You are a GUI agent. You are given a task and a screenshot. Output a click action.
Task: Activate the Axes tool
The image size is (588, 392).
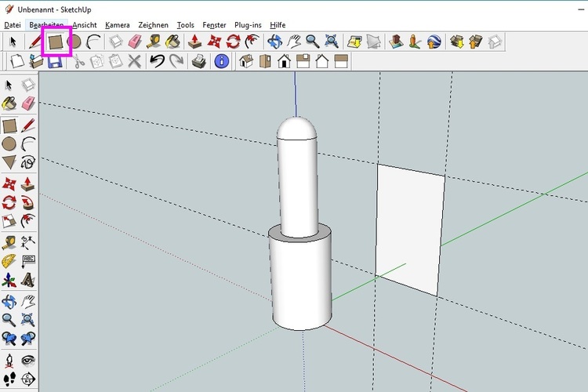9,280
